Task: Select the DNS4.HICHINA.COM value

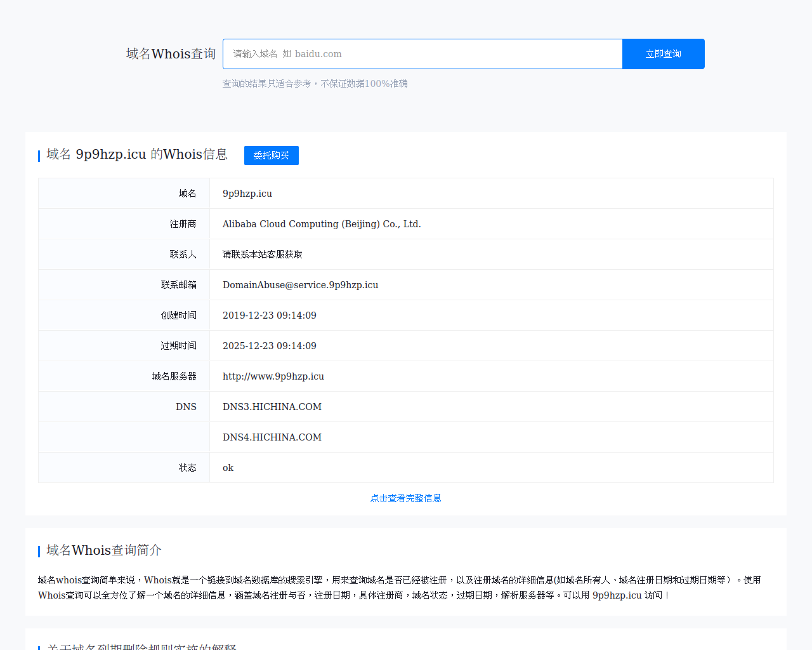Action: (x=272, y=437)
